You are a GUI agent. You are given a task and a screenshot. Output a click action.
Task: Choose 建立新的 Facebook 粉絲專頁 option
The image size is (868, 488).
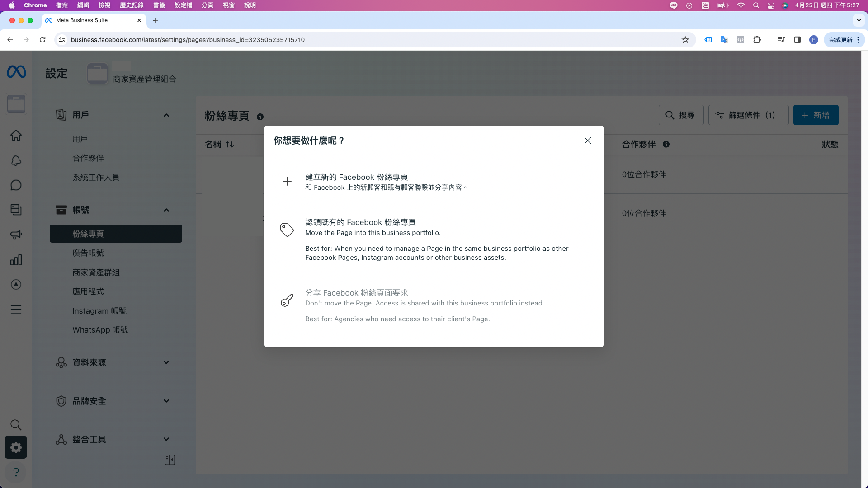(x=434, y=182)
